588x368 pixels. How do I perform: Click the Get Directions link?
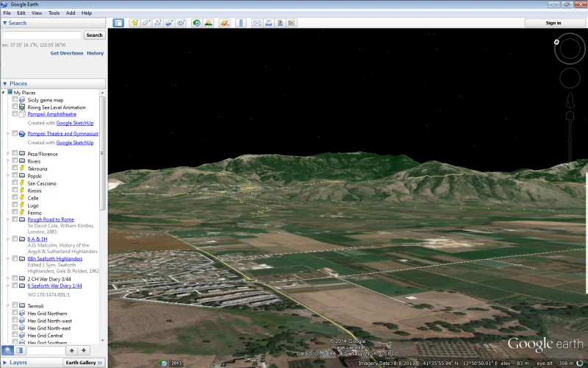click(x=67, y=53)
